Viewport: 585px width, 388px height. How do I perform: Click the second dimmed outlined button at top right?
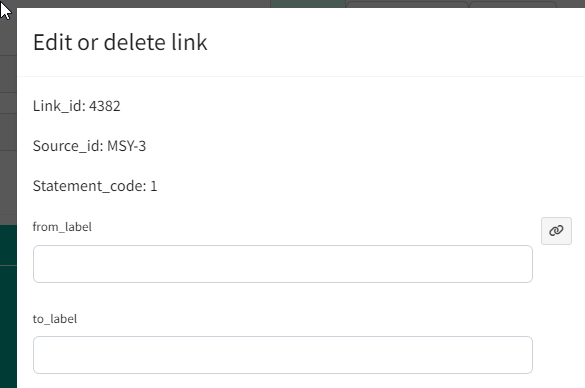513,4
